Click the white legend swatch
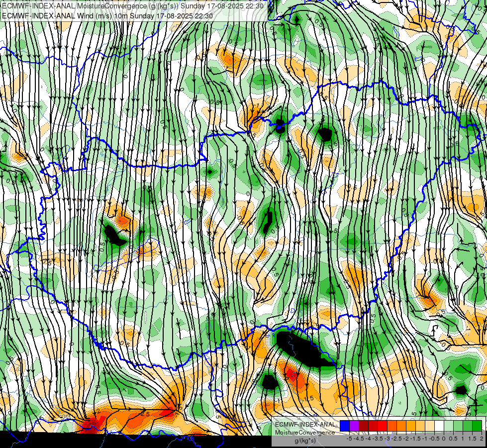487x448 pixels. coord(439,426)
